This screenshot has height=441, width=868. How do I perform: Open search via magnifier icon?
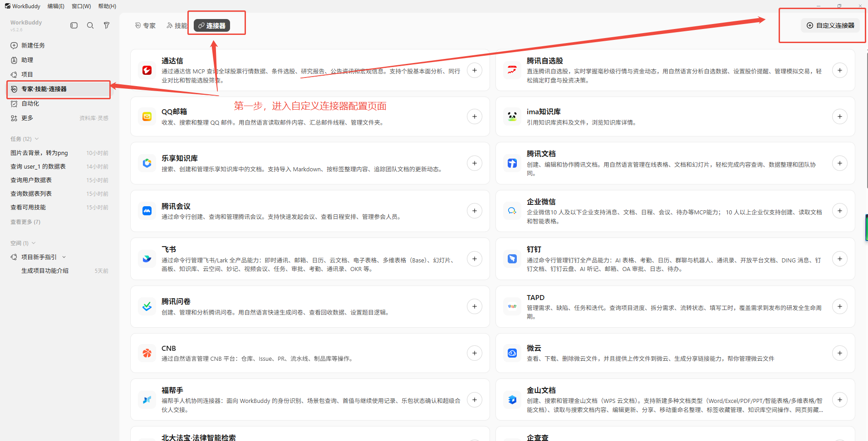tap(90, 25)
